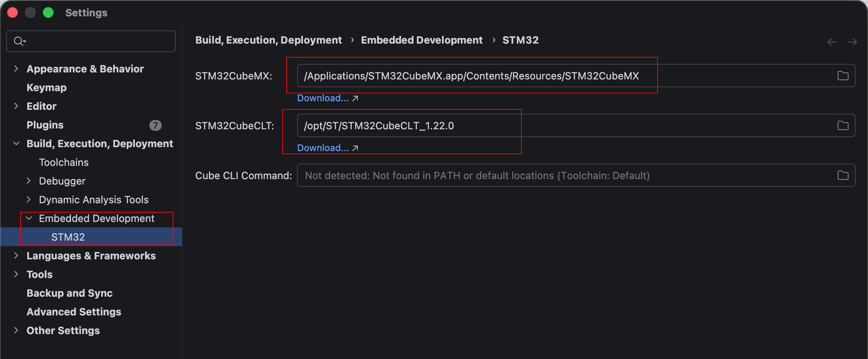Expand Languages & Frameworks section
This screenshot has width=868, height=359.
16,255
